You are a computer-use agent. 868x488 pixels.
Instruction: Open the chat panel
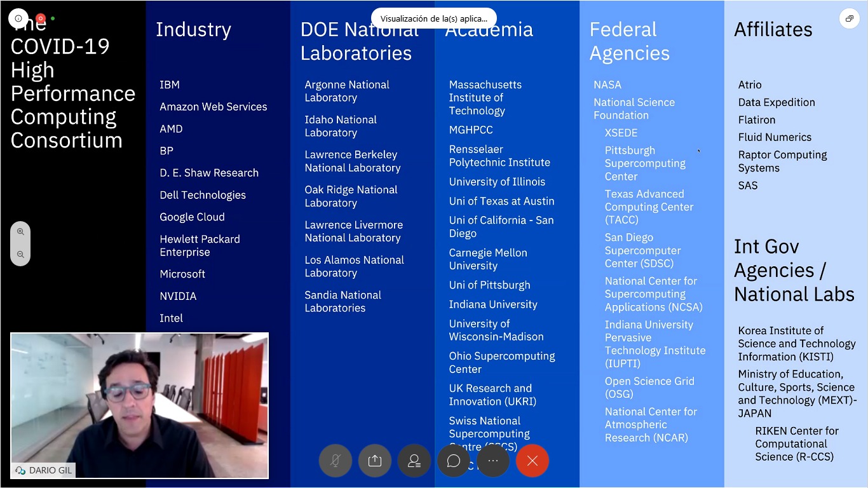point(454,461)
